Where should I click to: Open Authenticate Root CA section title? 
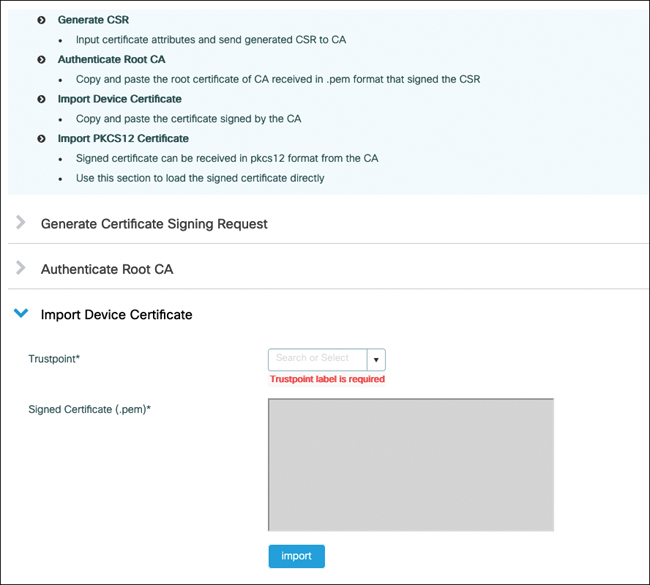108,270
